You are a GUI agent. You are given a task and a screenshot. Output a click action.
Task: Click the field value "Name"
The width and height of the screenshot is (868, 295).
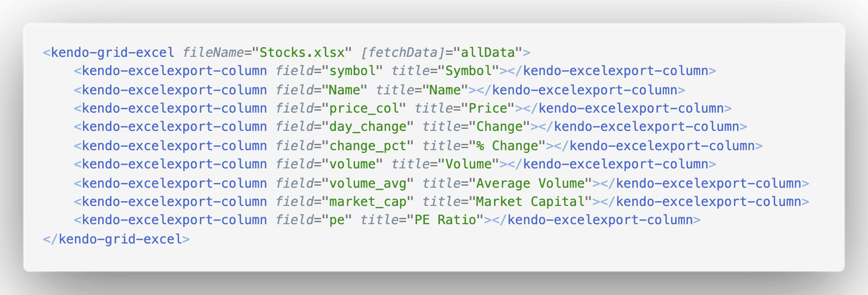point(344,90)
